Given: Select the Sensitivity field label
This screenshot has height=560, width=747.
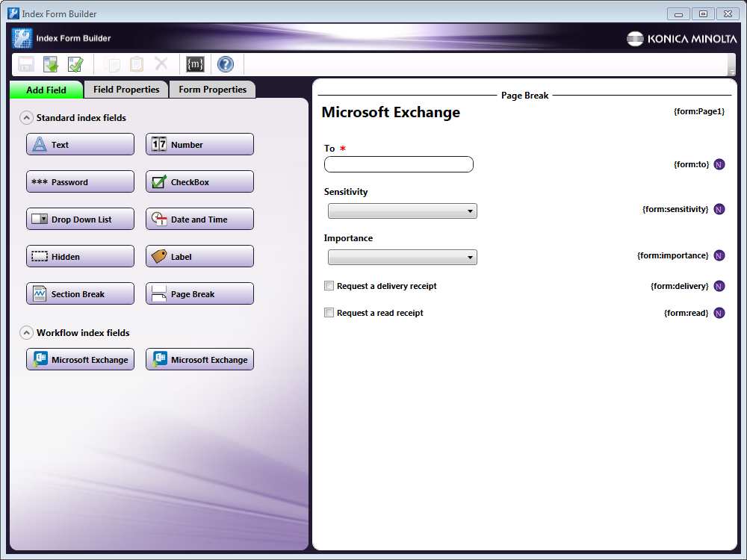Looking at the screenshot, I should point(346,191).
